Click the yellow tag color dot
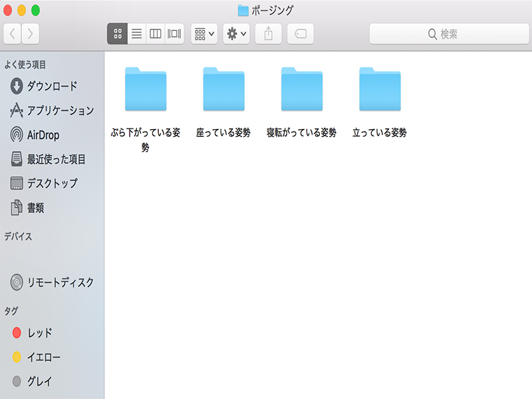This screenshot has width=532, height=399. (17, 357)
